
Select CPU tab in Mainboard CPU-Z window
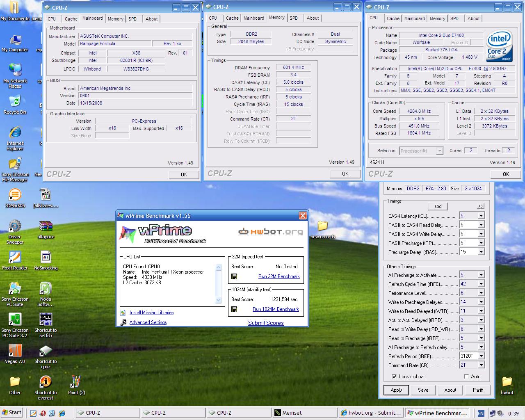pos(52,19)
